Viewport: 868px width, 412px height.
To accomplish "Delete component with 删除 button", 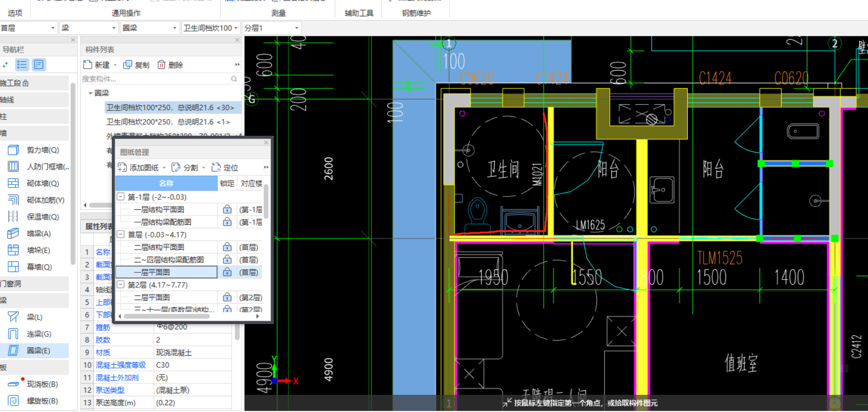I will 170,65.
